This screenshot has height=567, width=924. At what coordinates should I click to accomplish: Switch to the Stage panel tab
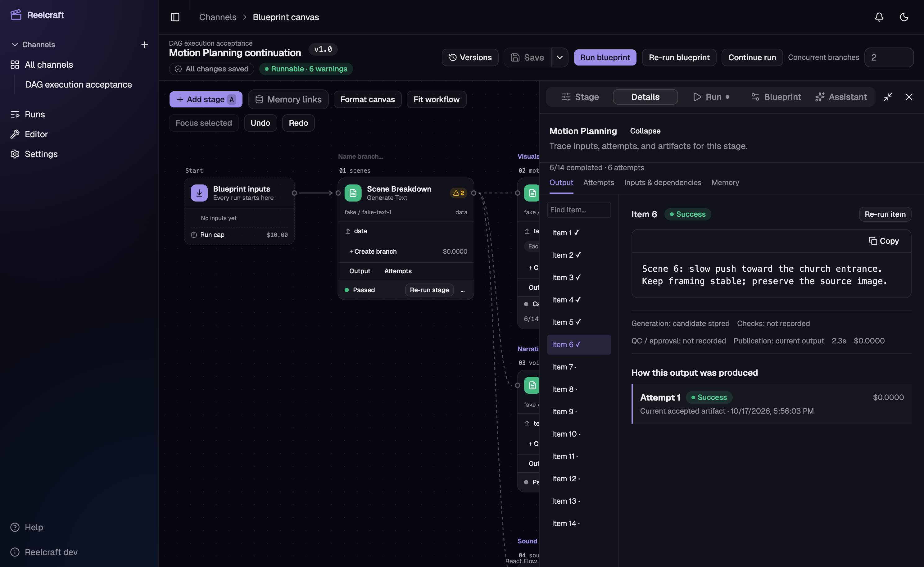580,97
